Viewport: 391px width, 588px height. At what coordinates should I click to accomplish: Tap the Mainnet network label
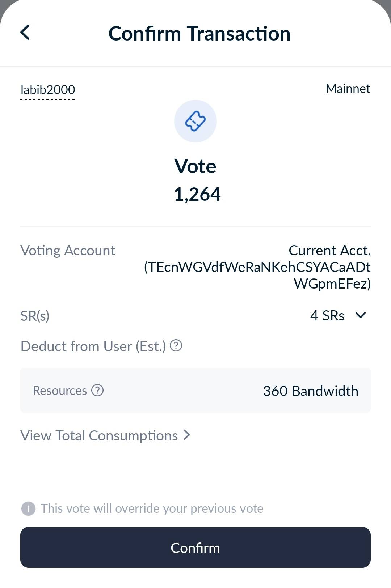[348, 89]
